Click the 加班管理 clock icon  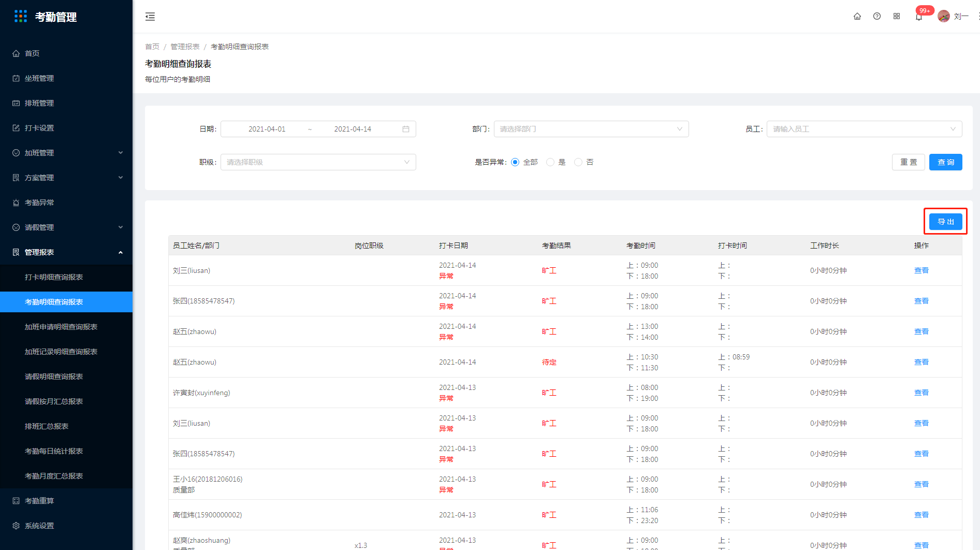16,153
